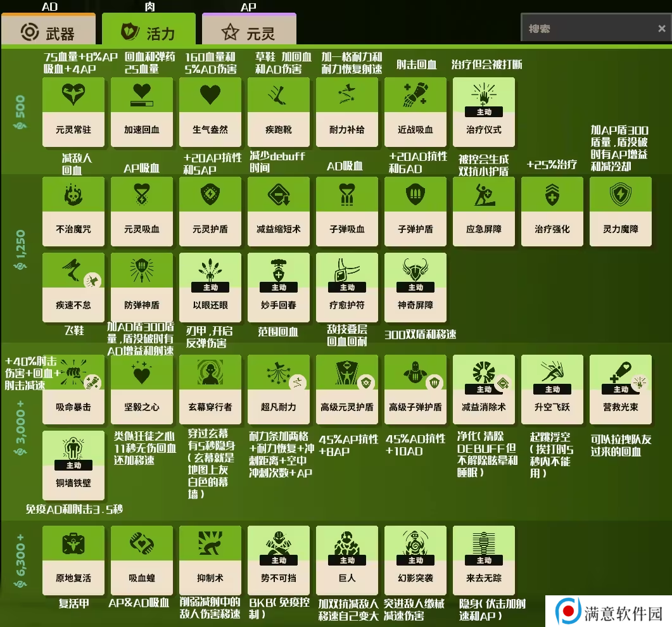Click the note "射击回血"
The width and height of the screenshot is (672, 627).
coord(416,65)
